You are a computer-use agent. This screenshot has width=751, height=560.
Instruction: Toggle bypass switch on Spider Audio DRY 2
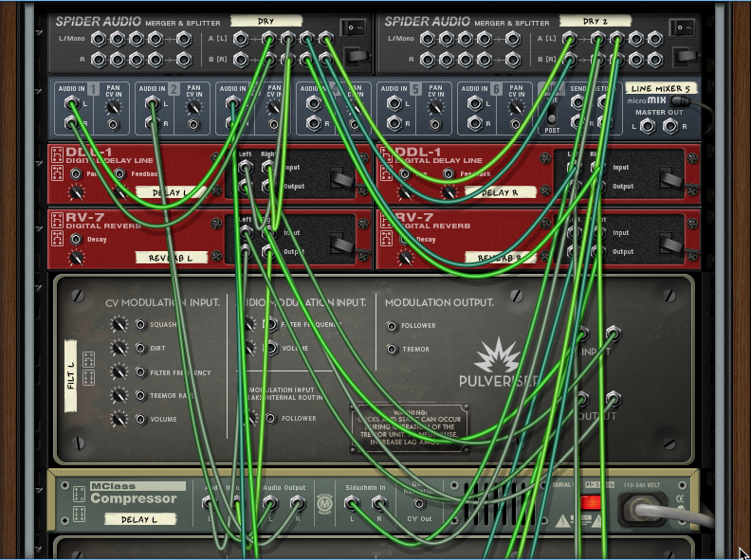(682, 27)
